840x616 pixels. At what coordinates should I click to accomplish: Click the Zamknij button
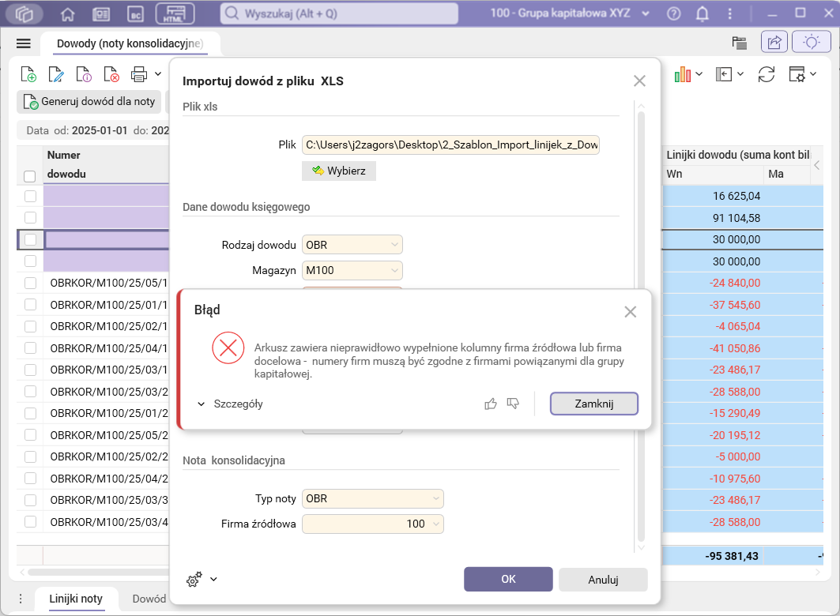click(594, 404)
